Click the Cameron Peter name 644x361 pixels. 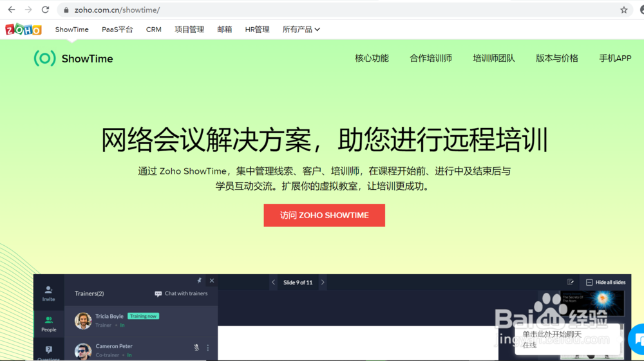[x=114, y=346]
